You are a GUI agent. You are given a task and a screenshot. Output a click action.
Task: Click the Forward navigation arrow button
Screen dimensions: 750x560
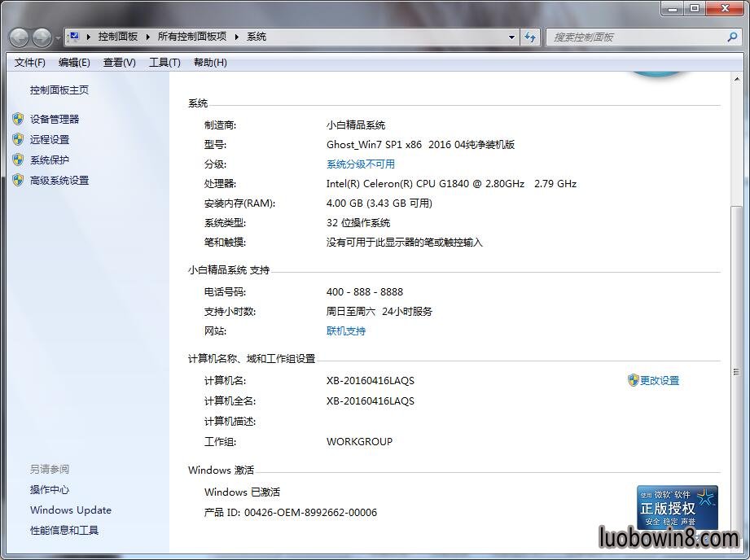[x=42, y=37]
